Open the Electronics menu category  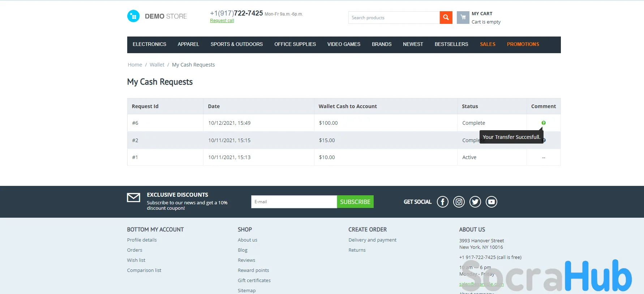click(x=149, y=44)
